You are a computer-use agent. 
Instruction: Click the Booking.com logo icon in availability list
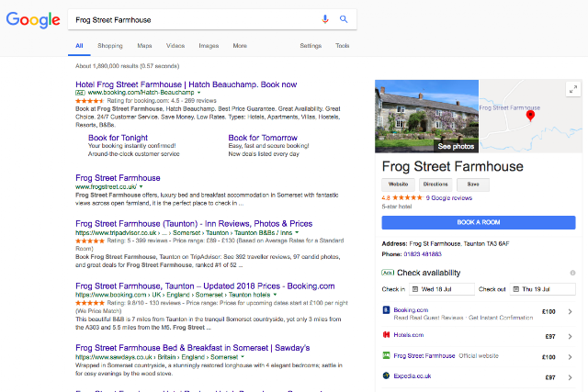coord(386,310)
